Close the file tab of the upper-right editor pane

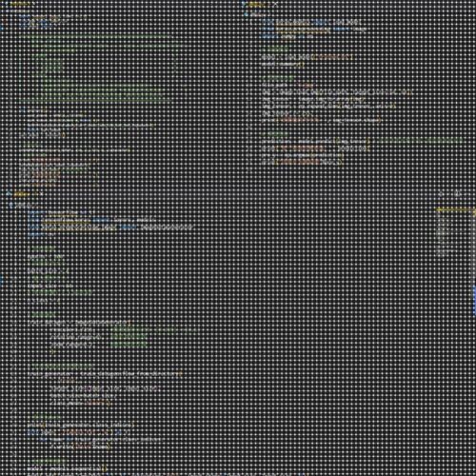tap(275, 4)
